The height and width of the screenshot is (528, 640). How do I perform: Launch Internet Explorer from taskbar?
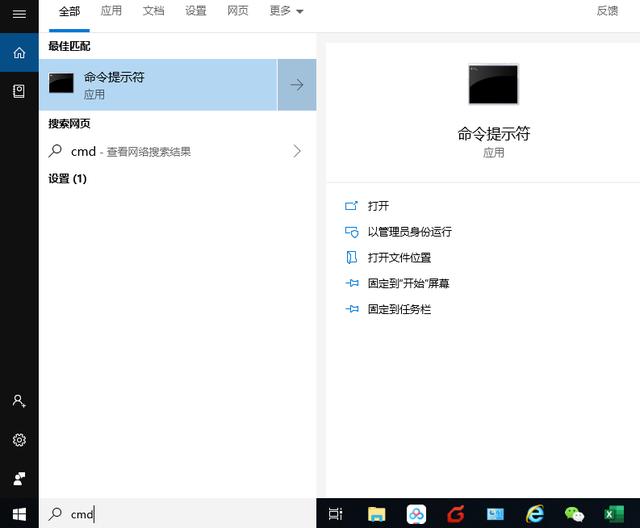tap(535, 514)
